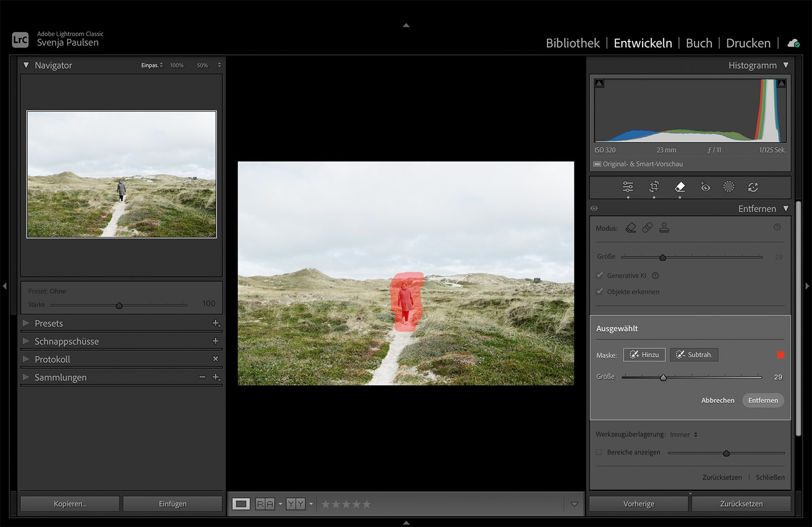
Task: Collapse the Entfernen panel triangle
Action: tap(786, 208)
